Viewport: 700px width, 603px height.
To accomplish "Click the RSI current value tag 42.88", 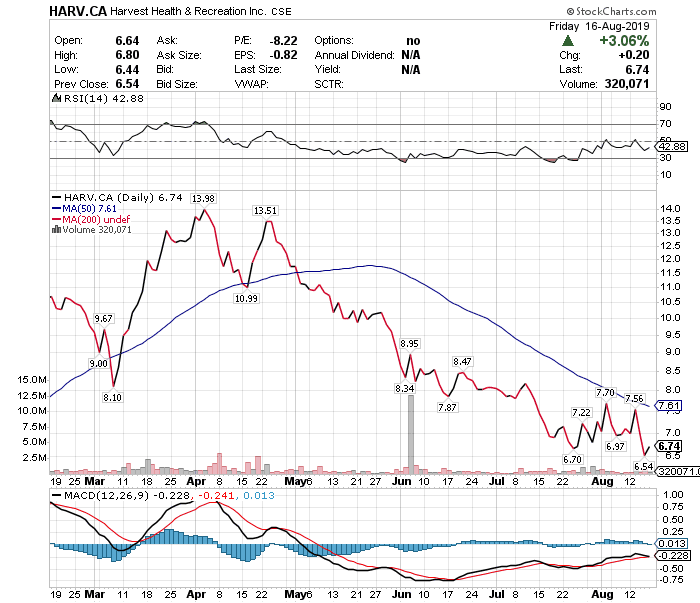I will pos(672,146).
